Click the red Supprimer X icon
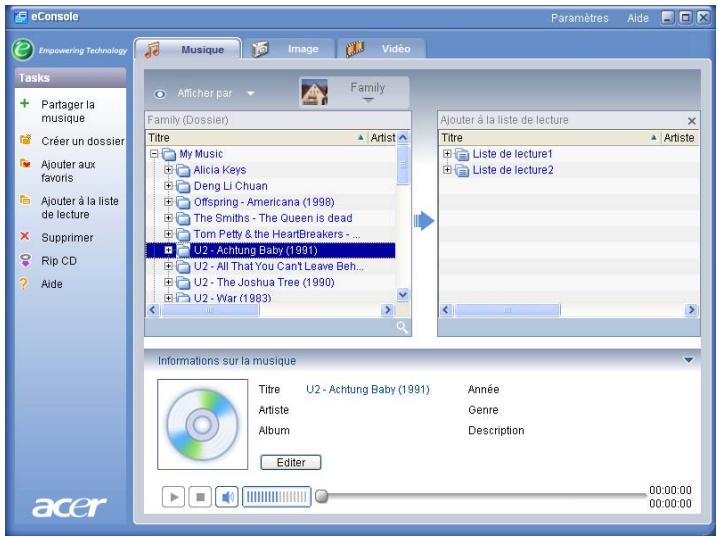The image size is (718, 537). 25,236
